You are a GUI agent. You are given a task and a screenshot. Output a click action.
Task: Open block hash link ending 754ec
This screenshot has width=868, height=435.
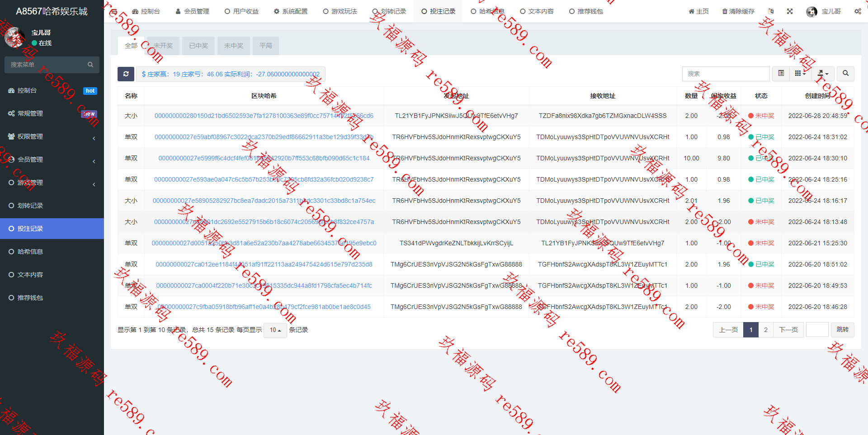click(x=264, y=201)
